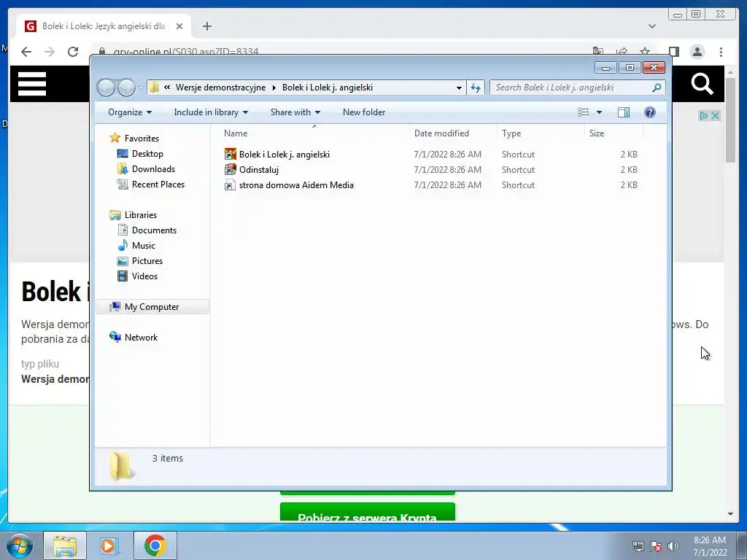The image size is (747, 560).
Task: Click Chrome's share page icon
Action: click(622, 52)
